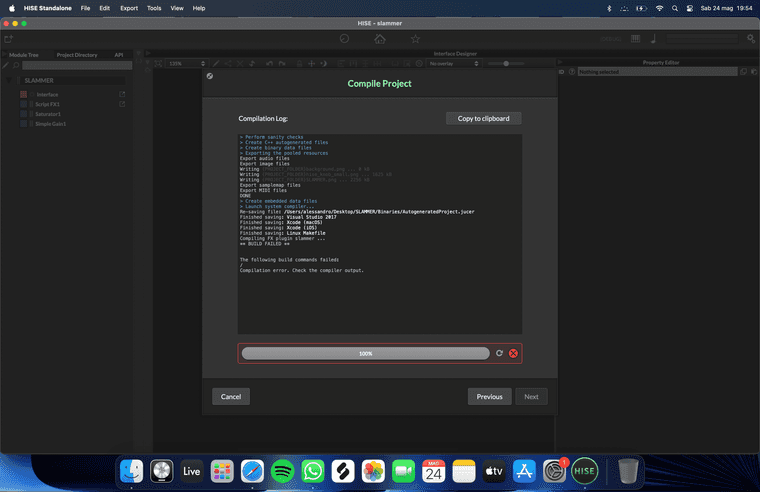Collapse the Interface Designer panel triangle
This screenshot has width=760, height=492.
click(148, 53)
